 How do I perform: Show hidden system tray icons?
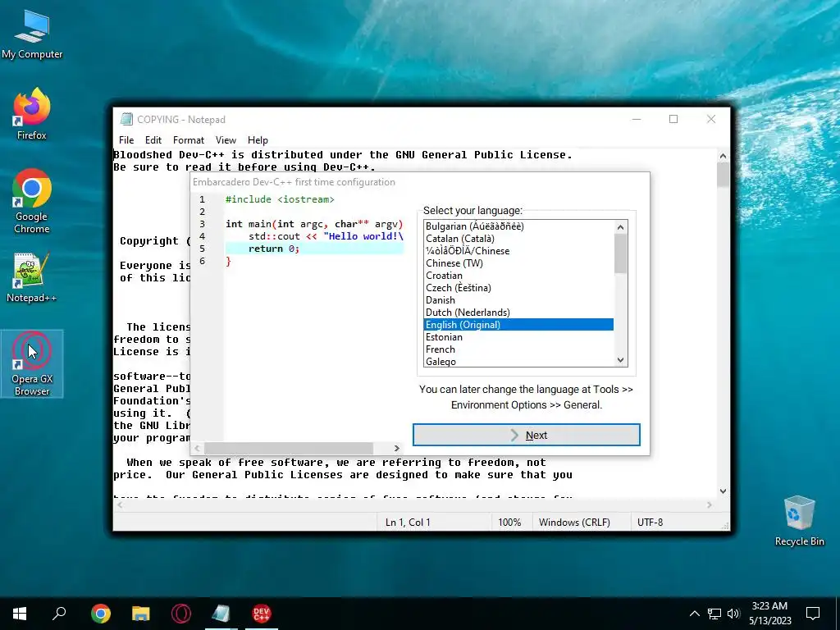(x=694, y=614)
